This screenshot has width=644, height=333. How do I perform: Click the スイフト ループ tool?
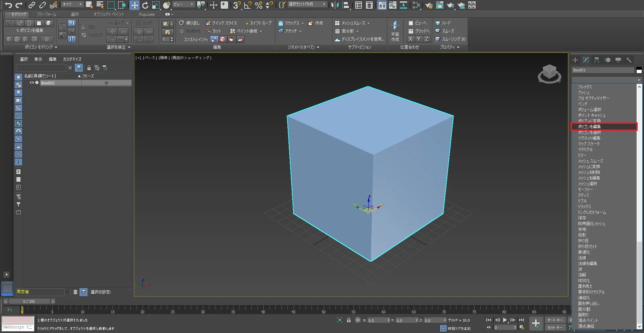click(x=257, y=23)
